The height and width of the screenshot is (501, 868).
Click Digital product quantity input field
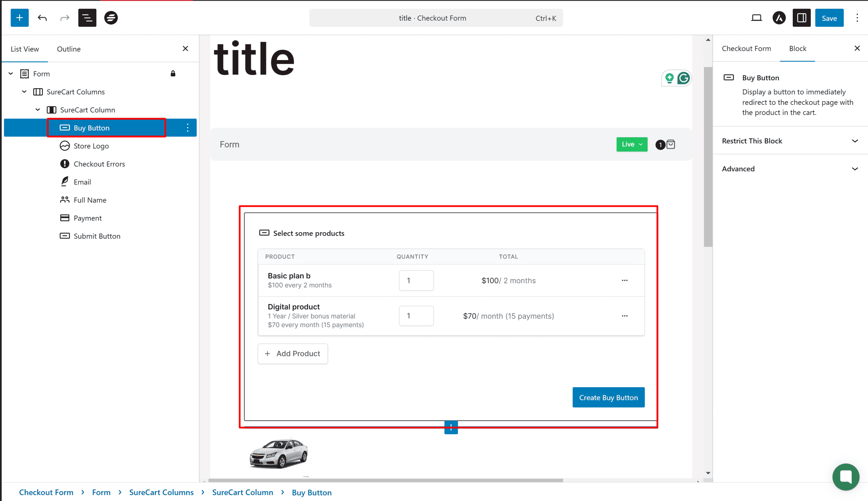[x=416, y=316]
